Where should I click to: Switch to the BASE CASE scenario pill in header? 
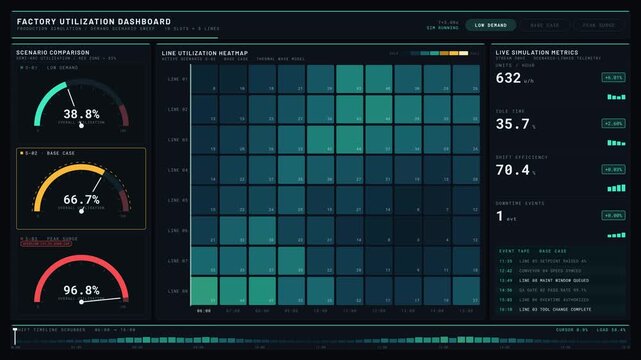tap(545, 25)
